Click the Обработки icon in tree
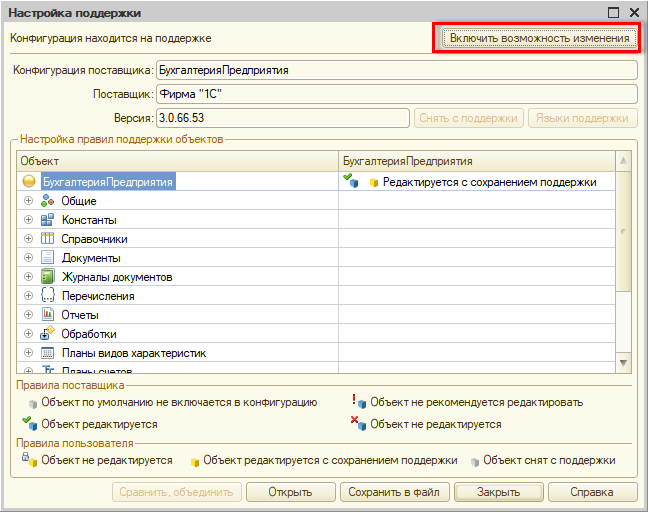Image resolution: width=648 pixels, height=512 pixels. pos(47,334)
